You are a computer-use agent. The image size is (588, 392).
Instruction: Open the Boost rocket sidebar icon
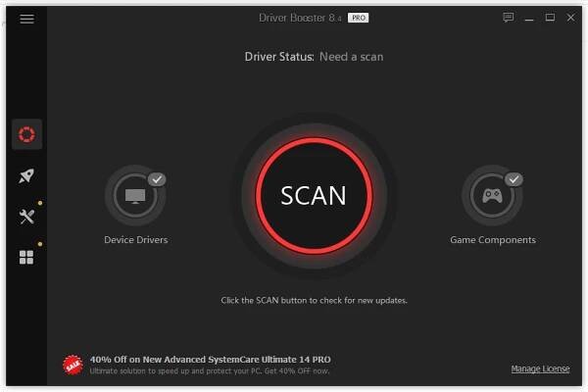click(x=26, y=175)
